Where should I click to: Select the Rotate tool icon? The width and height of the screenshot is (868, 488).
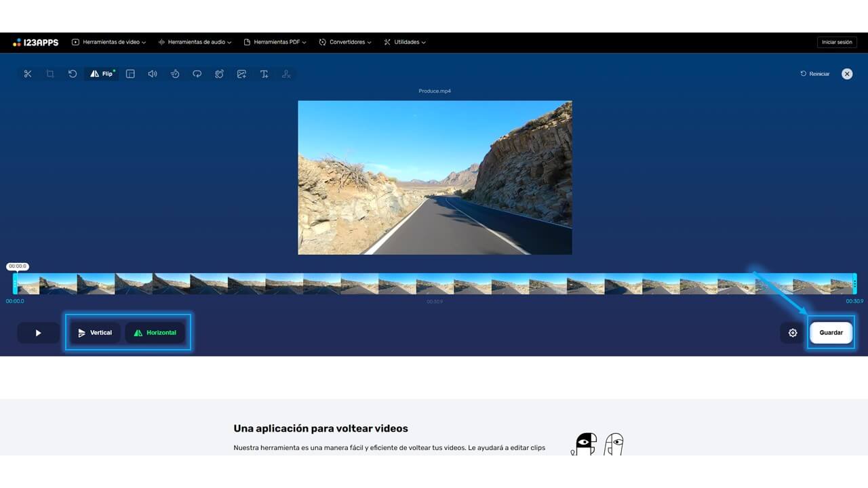(x=73, y=74)
